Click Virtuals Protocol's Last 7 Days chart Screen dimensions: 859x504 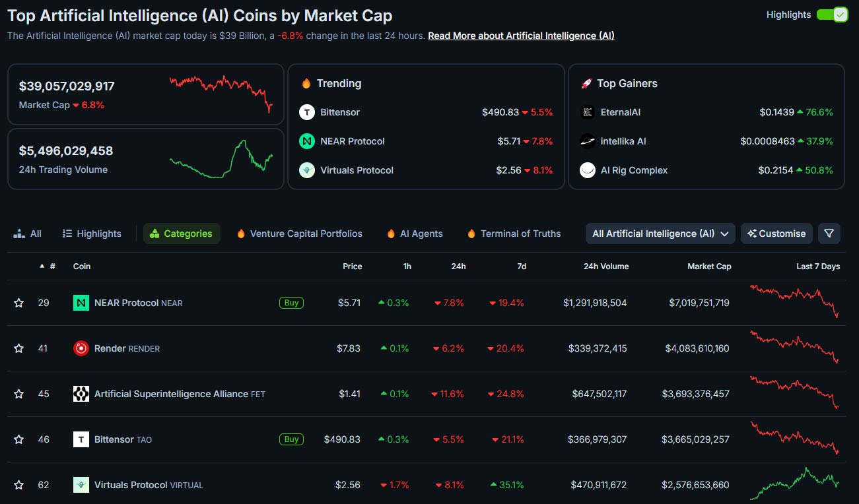click(x=795, y=484)
